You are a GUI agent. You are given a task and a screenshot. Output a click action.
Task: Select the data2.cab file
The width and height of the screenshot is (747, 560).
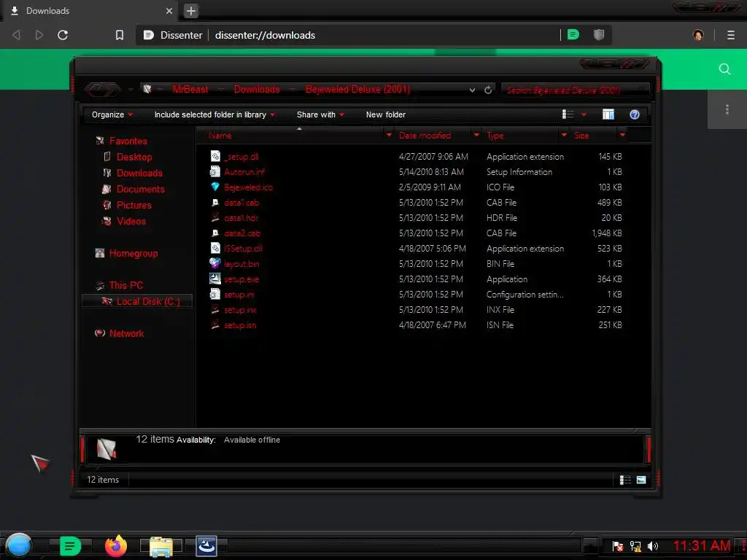(x=242, y=233)
